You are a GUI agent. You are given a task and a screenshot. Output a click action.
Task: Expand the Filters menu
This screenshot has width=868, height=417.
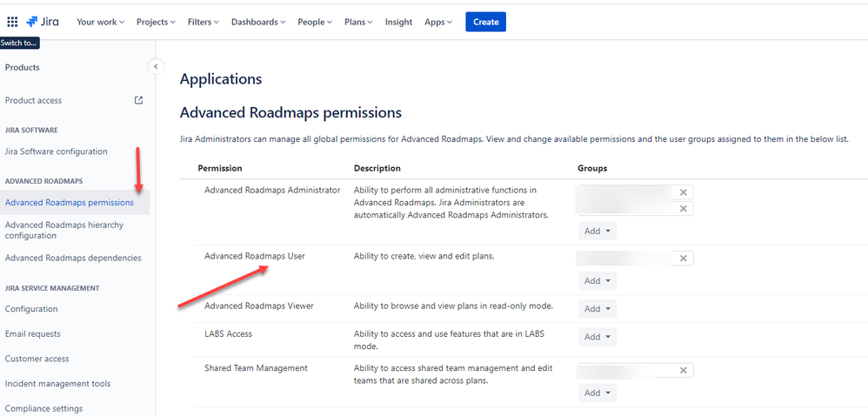tap(204, 22)
